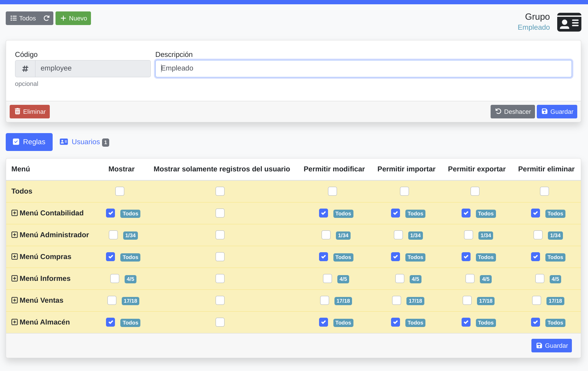Enable Permitir modificar in the Todos row
This screenshot has height=371, width=588.
pos(332,191)
